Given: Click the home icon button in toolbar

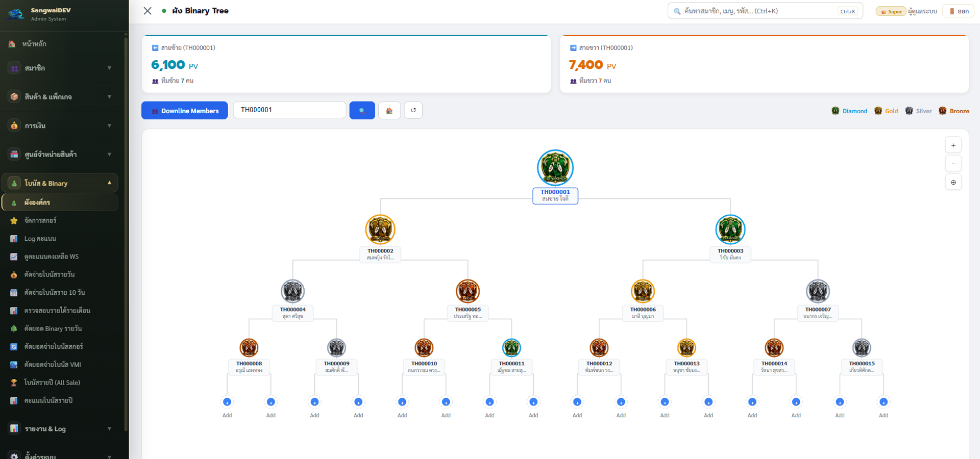Looking at the screenshot, I should 389,110.
